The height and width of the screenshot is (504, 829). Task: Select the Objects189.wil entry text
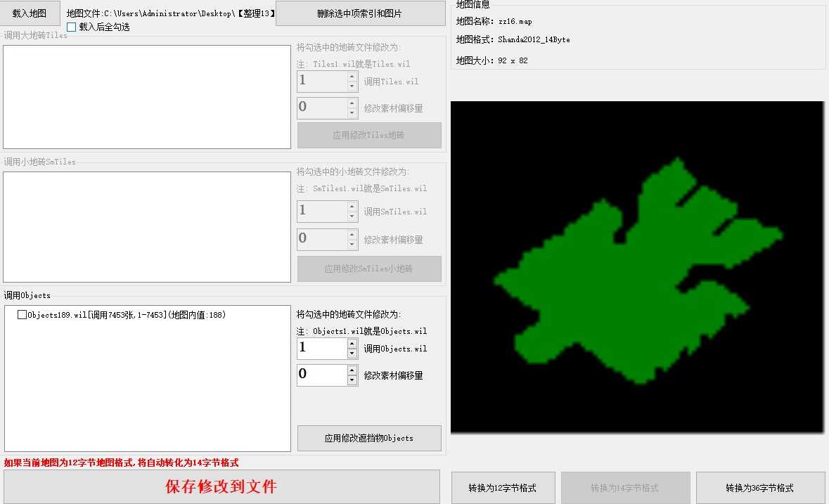tap(127, 316)
